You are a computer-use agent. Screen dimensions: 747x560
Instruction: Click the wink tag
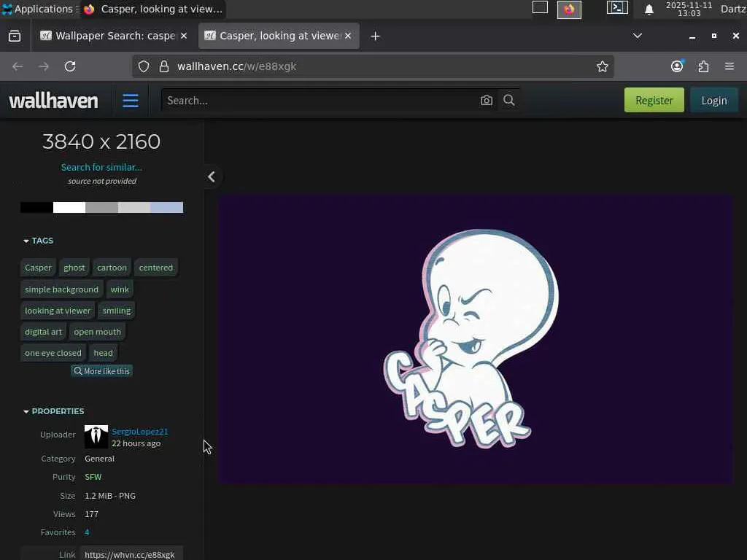coord(120,289)
